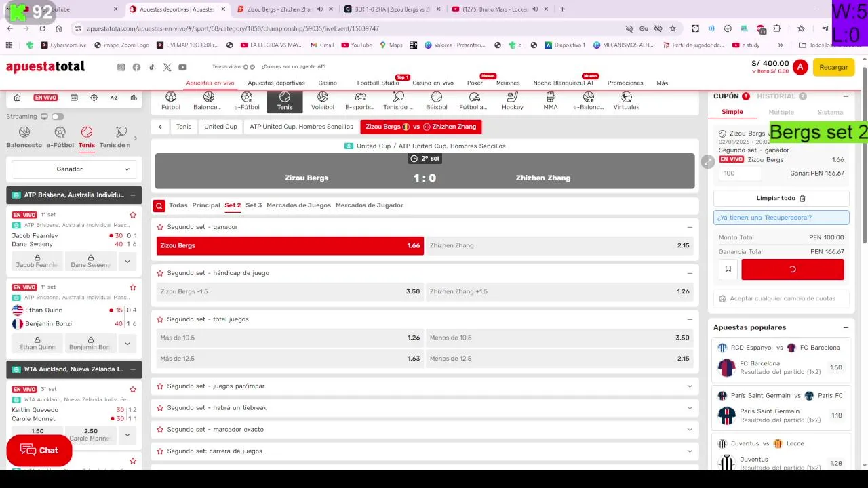Open Casino en vivo menu item
The height and width of the screenshot is (488, 868).
[x=433, y=83]
